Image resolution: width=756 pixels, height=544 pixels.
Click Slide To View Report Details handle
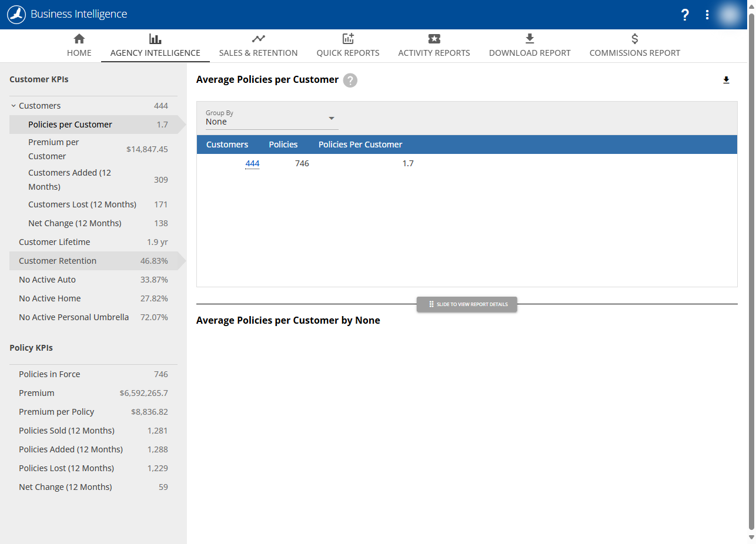[x=467, y=304]
